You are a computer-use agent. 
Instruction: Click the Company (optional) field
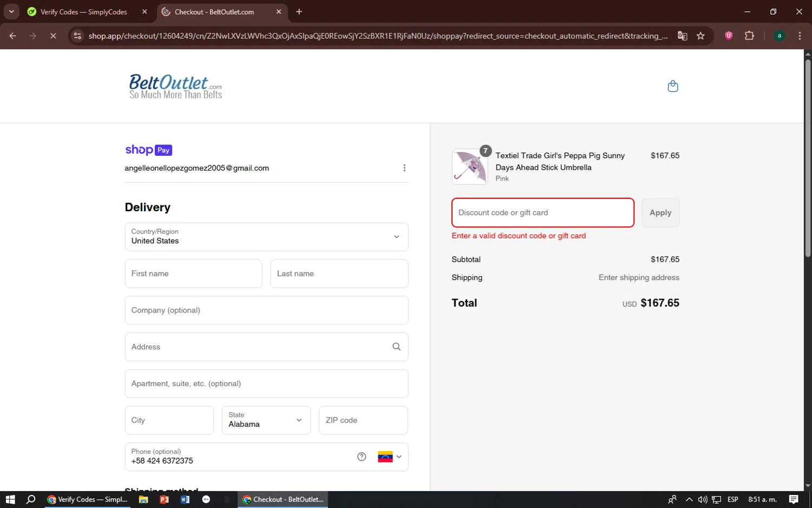click(x=266, y=310)
